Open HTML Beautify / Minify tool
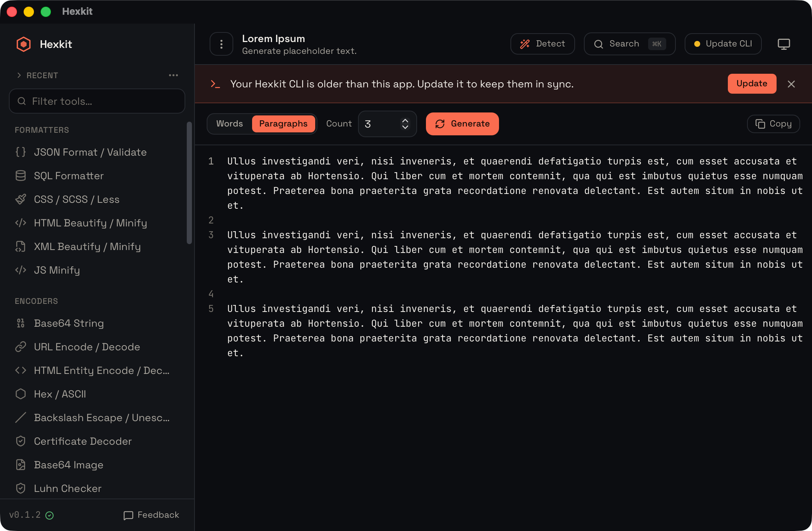The width and height of the screenshot is (812, 531). click(x=97, y=223)
